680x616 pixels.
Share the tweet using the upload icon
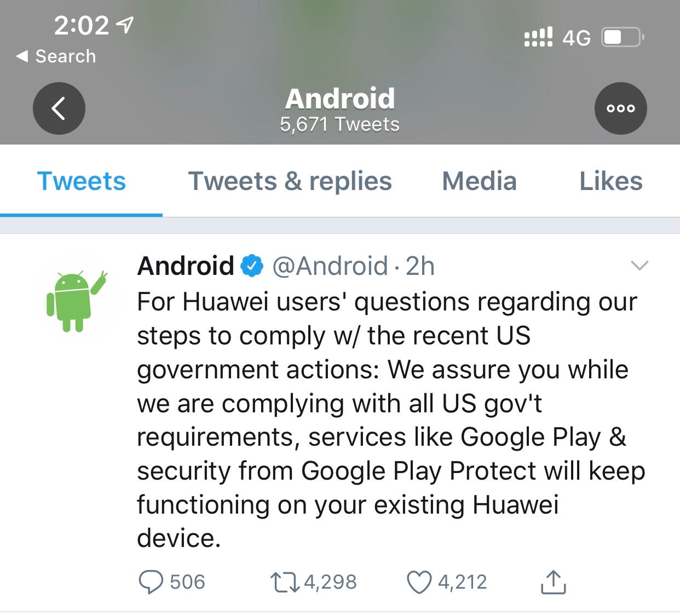(553, 582)
